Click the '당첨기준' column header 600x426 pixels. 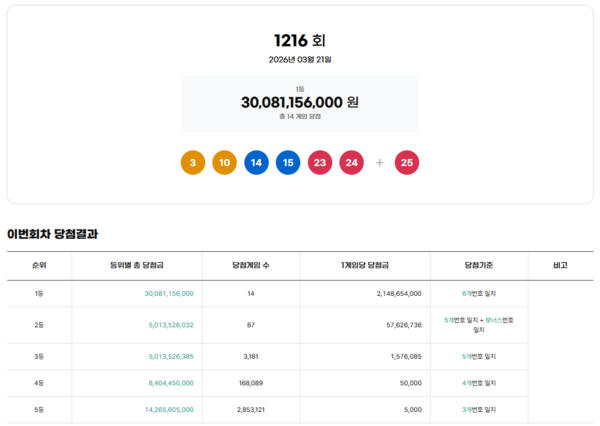point(479,265)
